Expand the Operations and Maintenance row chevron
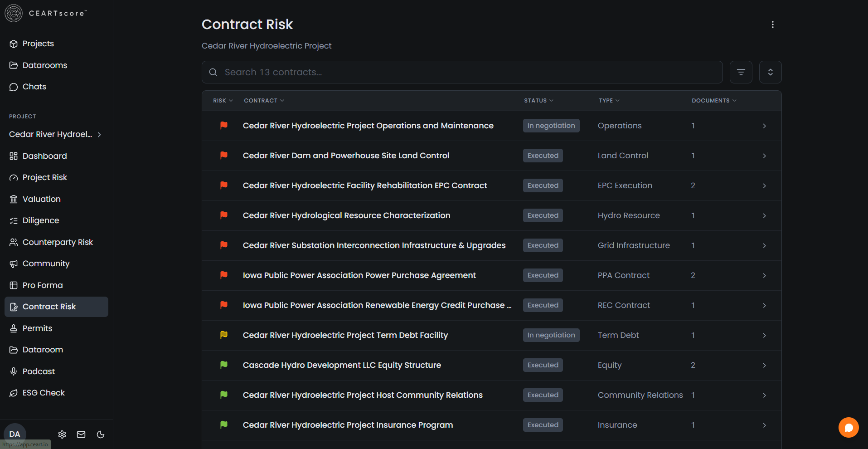Screen dimensions: 868x449 point(764,126)
